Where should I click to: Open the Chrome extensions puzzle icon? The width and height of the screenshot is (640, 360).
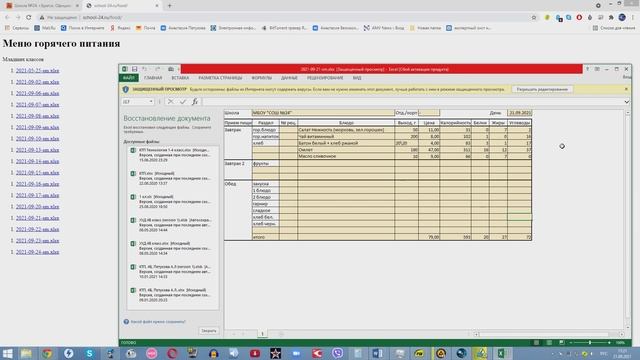(611, 17)
